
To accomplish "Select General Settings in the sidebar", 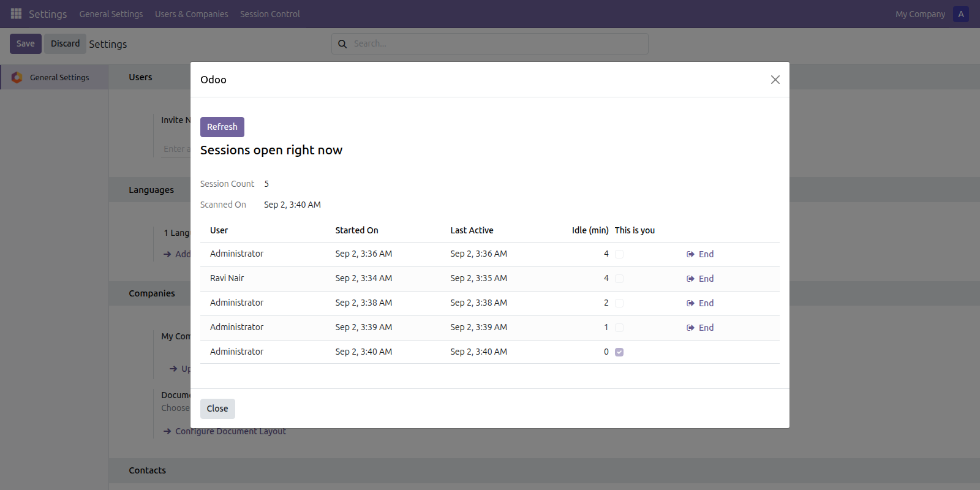I will point(55,77).
